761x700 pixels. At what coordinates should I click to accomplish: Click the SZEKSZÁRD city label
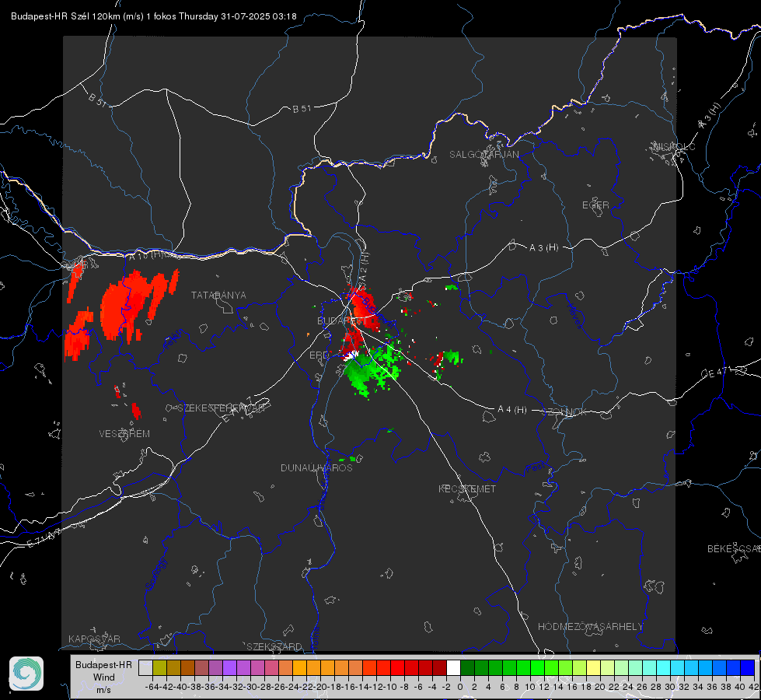(x=274, y=646)
